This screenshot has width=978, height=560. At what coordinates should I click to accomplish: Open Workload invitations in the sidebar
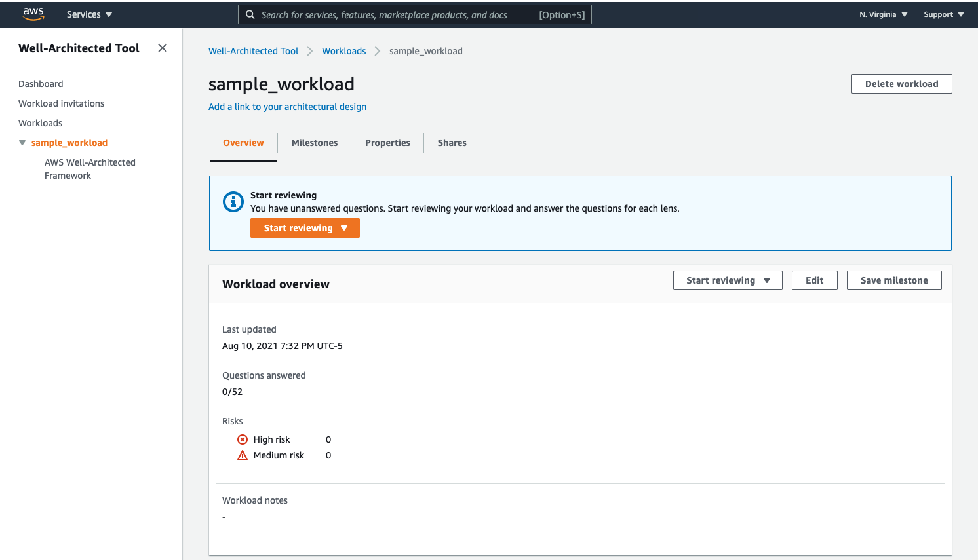pyautogui.click(x=61, y=103)
